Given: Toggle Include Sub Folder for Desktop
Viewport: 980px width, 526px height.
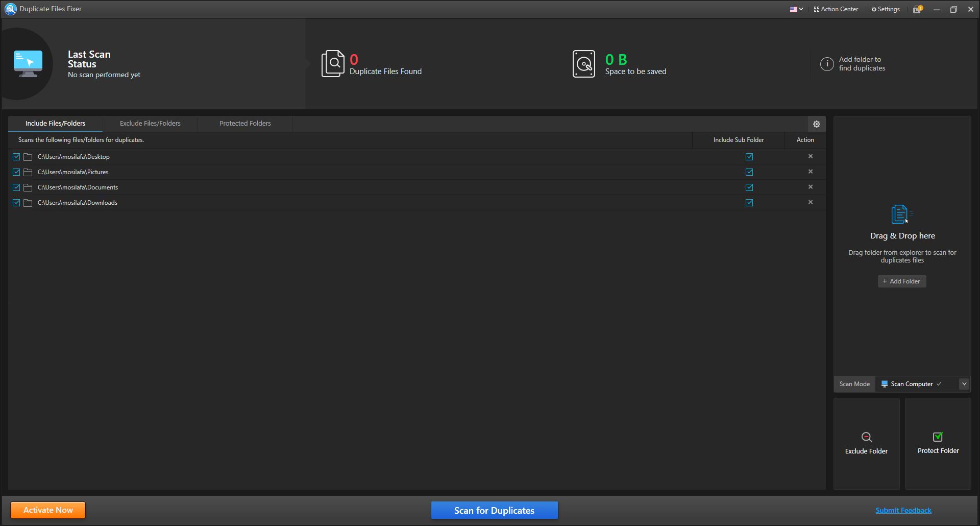Looking at the screenshot, I should pos(749,157).
